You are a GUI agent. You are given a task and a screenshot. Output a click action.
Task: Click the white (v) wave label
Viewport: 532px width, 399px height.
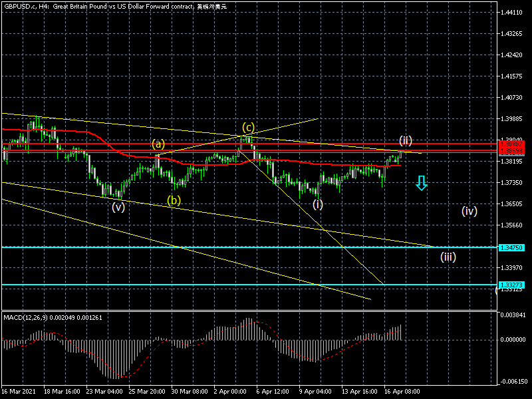118,207
